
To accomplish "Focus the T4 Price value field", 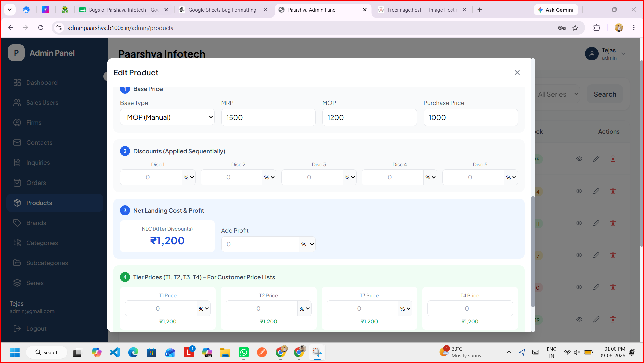I will point(470,309).
